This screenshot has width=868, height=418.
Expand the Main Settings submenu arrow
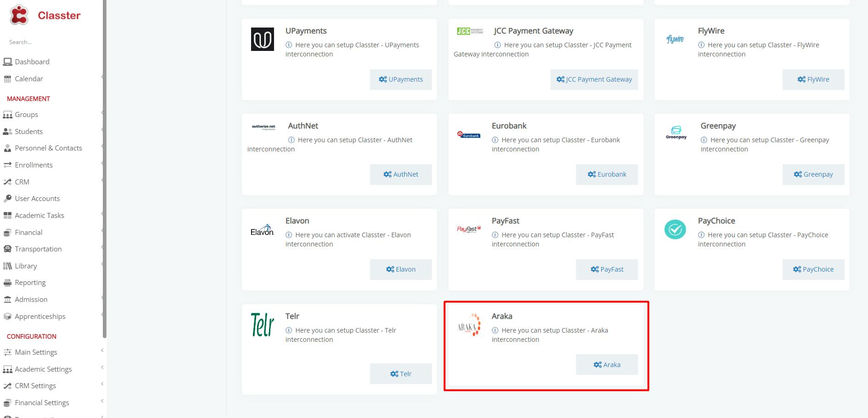tap(102, 351)
